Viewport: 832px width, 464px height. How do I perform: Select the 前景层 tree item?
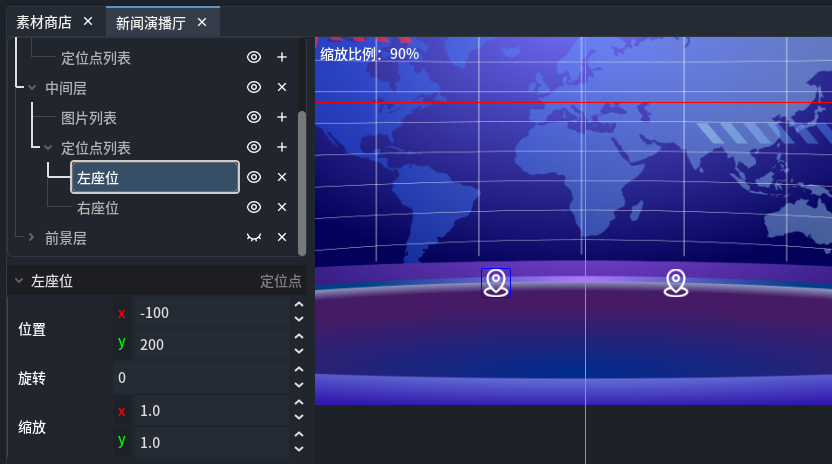66,238
